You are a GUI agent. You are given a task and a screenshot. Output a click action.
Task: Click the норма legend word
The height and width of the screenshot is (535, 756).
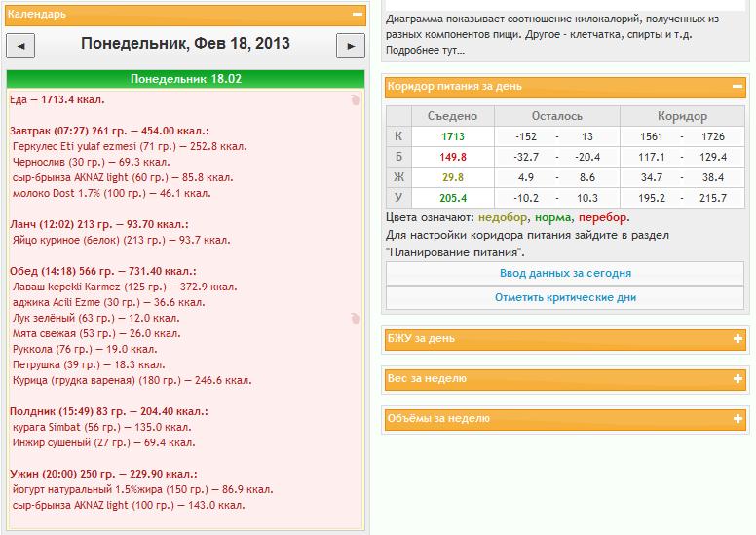(x=553, y=217)
